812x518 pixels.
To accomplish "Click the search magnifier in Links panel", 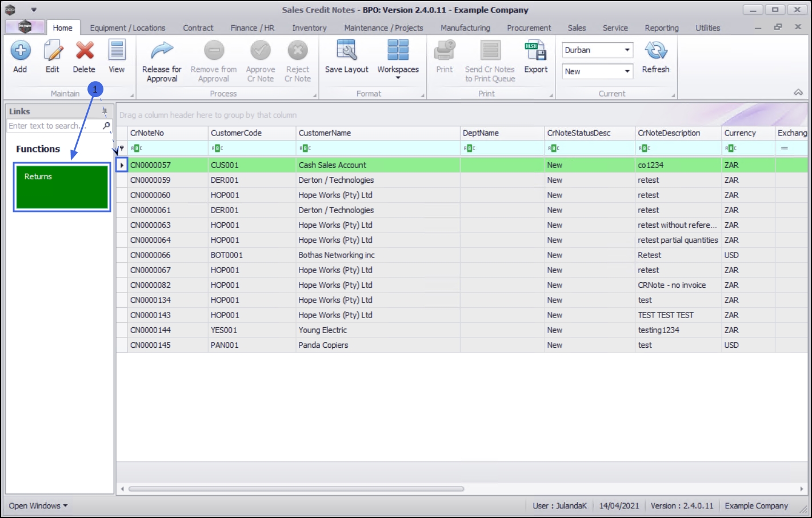I will (x=106, y=126).
